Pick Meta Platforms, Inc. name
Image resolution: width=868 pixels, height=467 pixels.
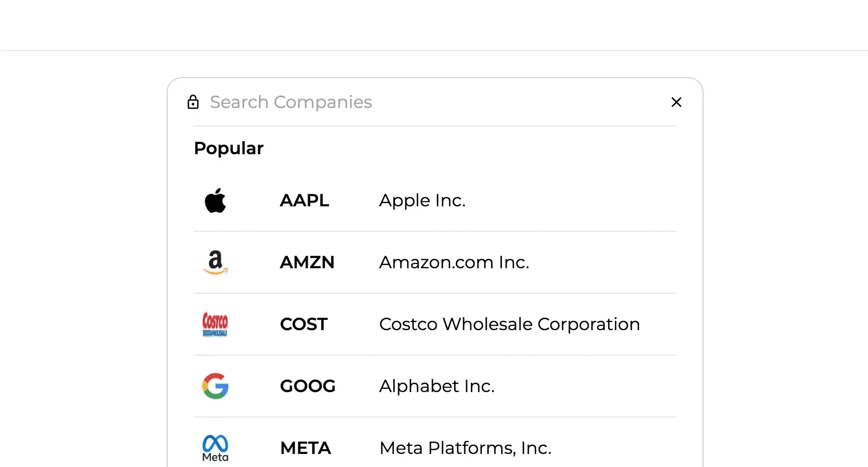point(465,448)
